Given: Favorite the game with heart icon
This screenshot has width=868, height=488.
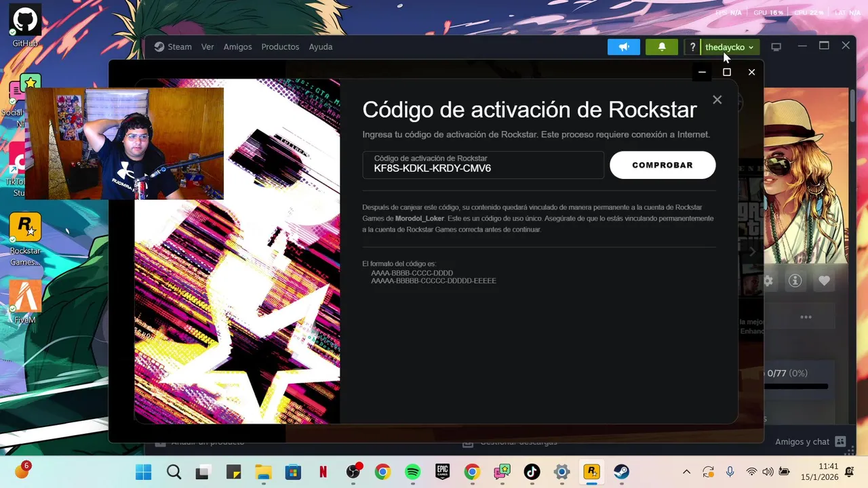Looking at the screenshot, I should point(824,281).
